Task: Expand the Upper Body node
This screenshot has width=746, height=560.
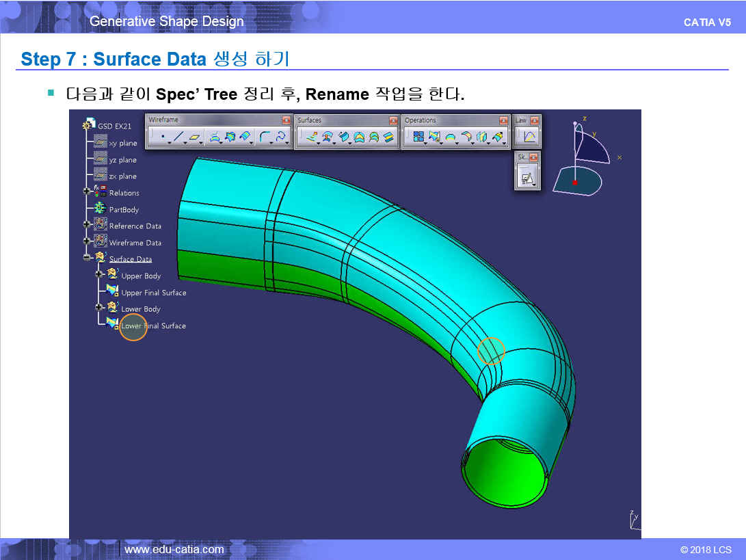Action: 99,274
